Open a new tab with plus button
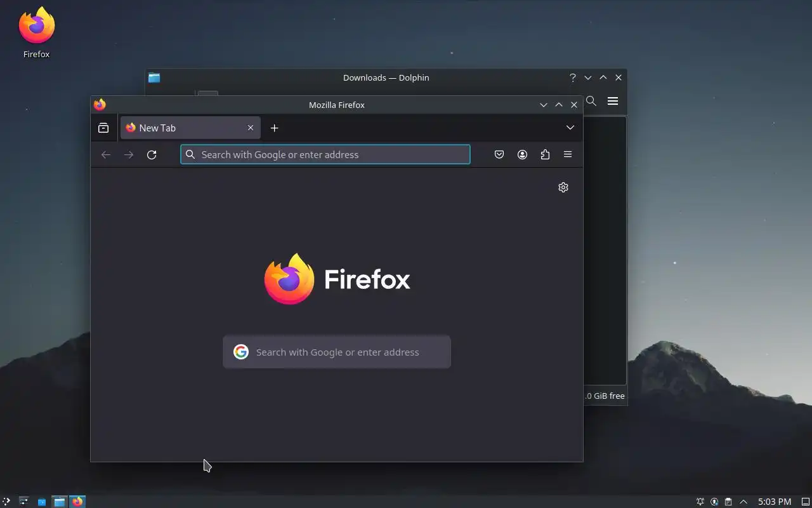812x508 pixels. click(x=274, y=128)
